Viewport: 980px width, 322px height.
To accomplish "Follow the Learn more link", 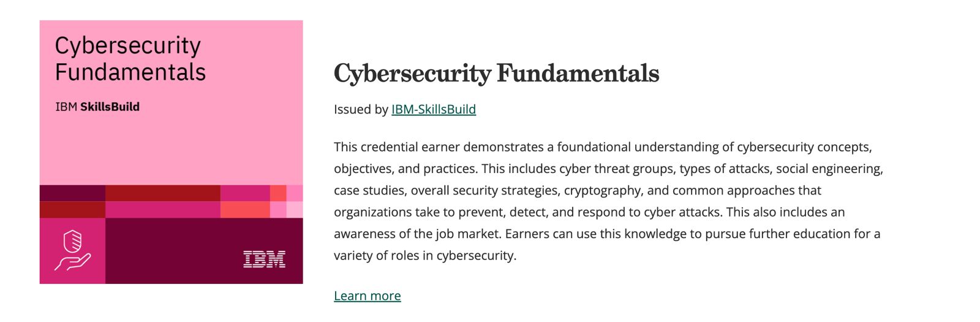I will (x=367, y=296).
